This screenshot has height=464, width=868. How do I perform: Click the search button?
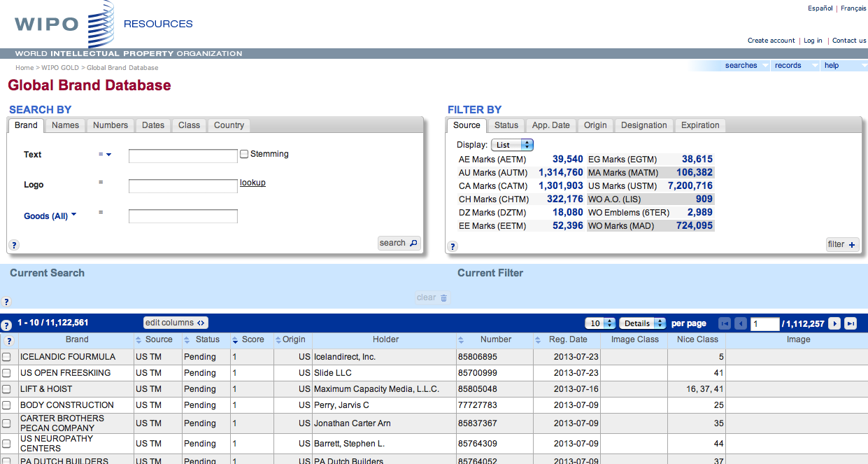click(399, 243)
